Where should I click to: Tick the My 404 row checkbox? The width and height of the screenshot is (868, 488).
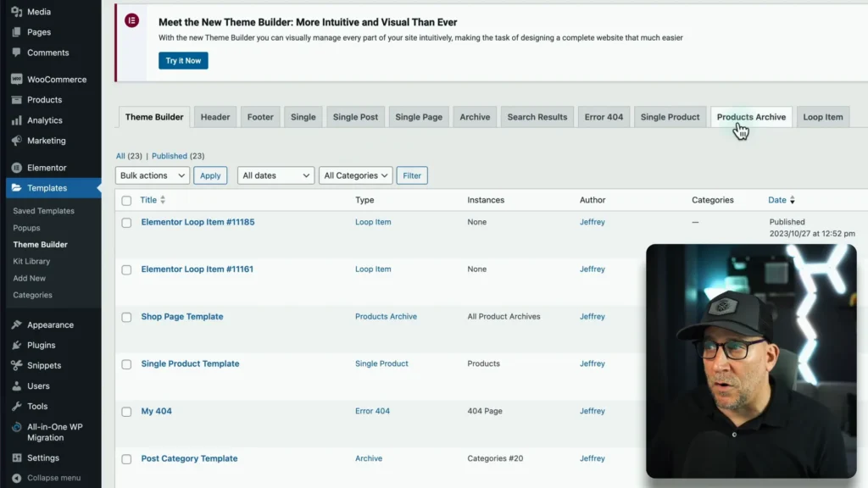tap(126, 412)
